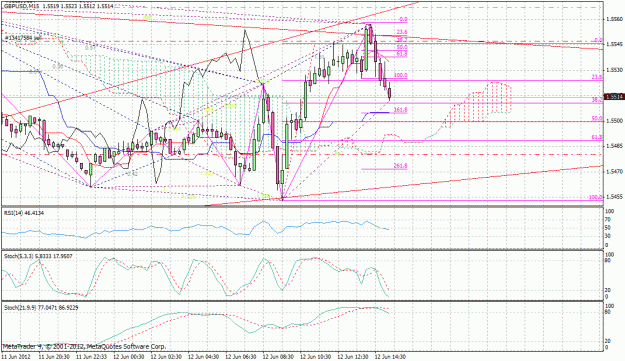
Task: Click the 12 Jun 14:30 time label
Action: [391, 357]
